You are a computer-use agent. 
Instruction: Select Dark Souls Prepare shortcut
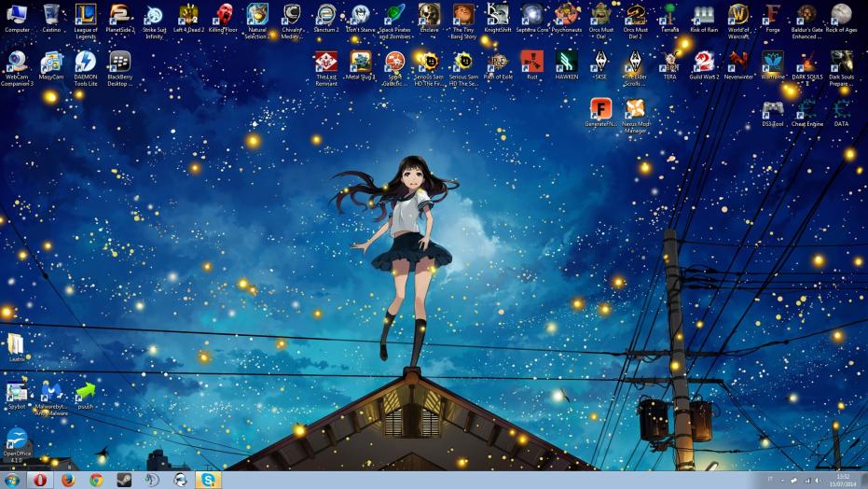click(841, 68)
